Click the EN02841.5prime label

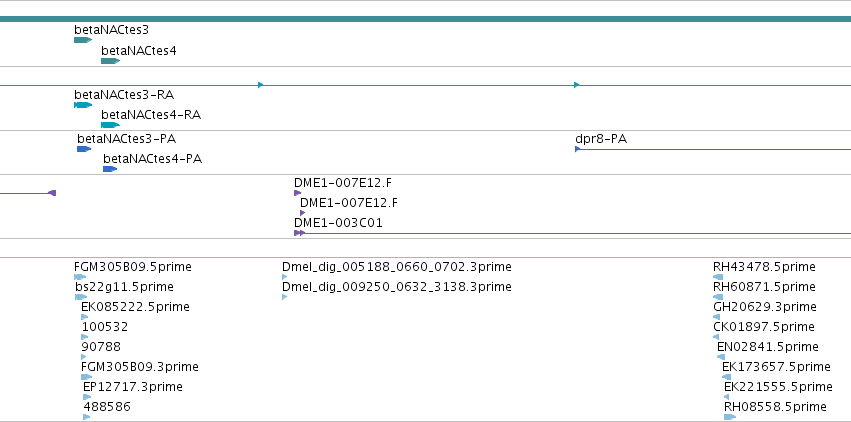[767, 347]
